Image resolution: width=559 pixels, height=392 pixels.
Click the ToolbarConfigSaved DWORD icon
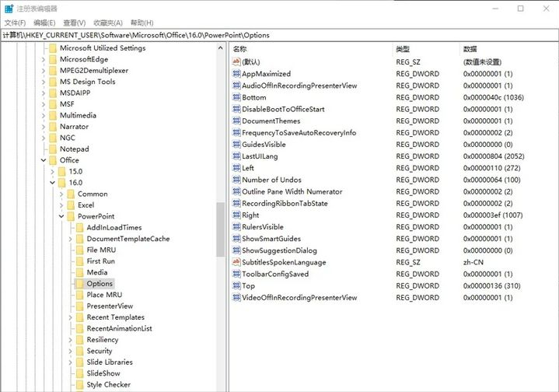pos(236,274)
